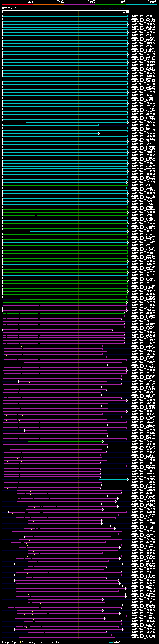Select the UniRef100_C3W5J0 label
The image size is (159, 644).
pos(143,122)
